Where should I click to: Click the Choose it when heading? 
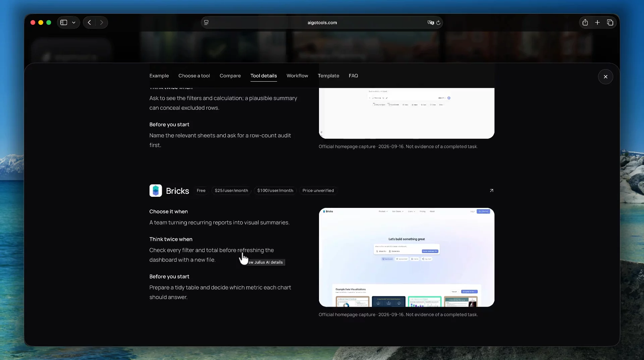click(168, 212)
